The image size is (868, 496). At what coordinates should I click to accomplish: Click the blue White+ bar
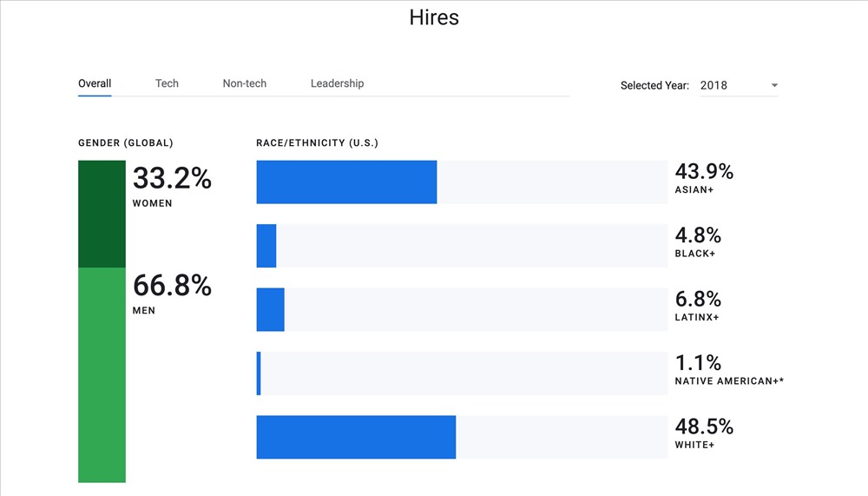[356, 437]
